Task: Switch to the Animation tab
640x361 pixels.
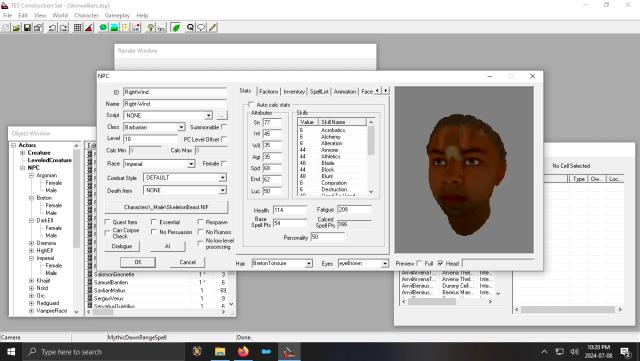Action: coord(345,91)
